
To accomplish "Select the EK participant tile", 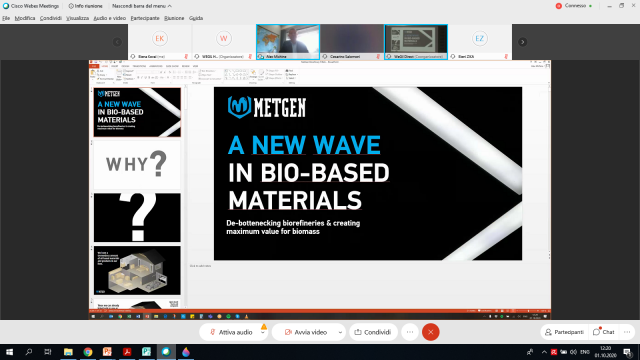I will 160,42.
